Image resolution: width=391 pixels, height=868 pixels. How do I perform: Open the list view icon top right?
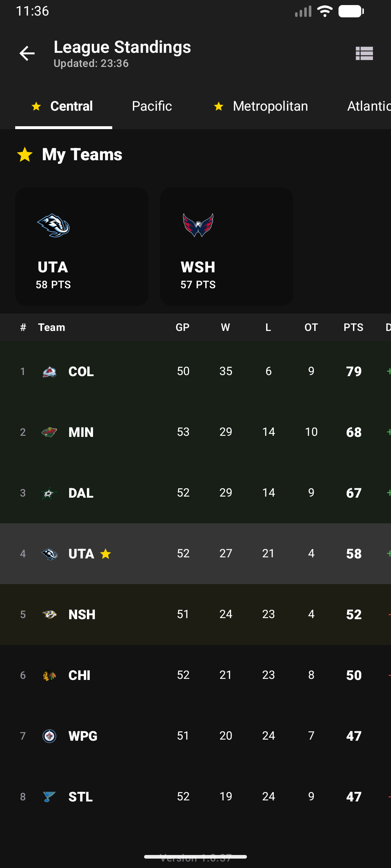coord(364,53)
